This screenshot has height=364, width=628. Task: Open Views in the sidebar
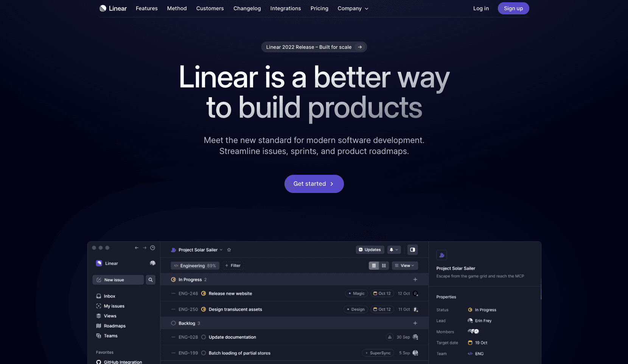106,316
